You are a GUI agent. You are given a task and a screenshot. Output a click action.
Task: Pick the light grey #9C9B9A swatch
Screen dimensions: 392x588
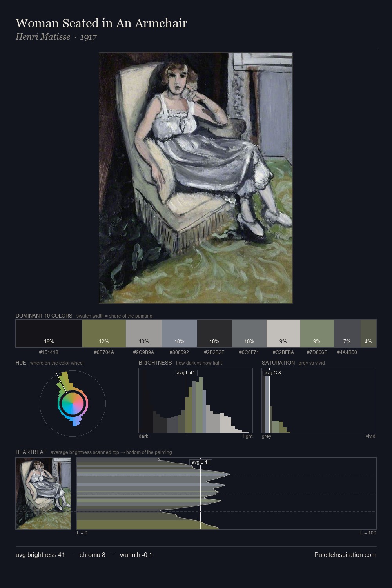[144, 334]
